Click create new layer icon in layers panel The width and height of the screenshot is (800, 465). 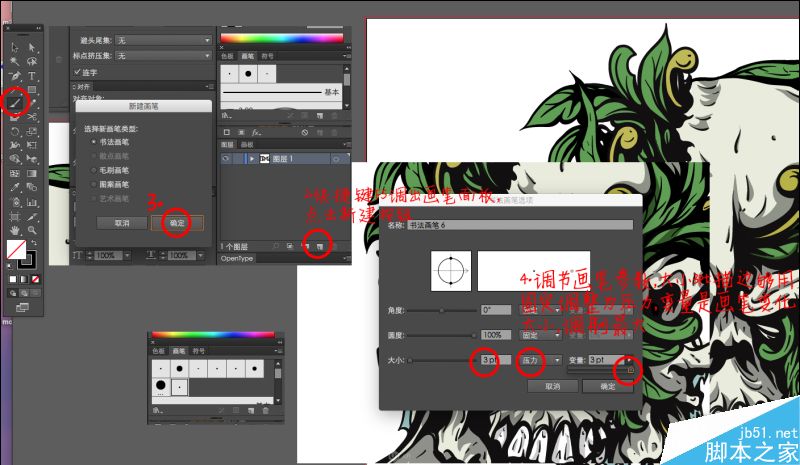[320, 246]
